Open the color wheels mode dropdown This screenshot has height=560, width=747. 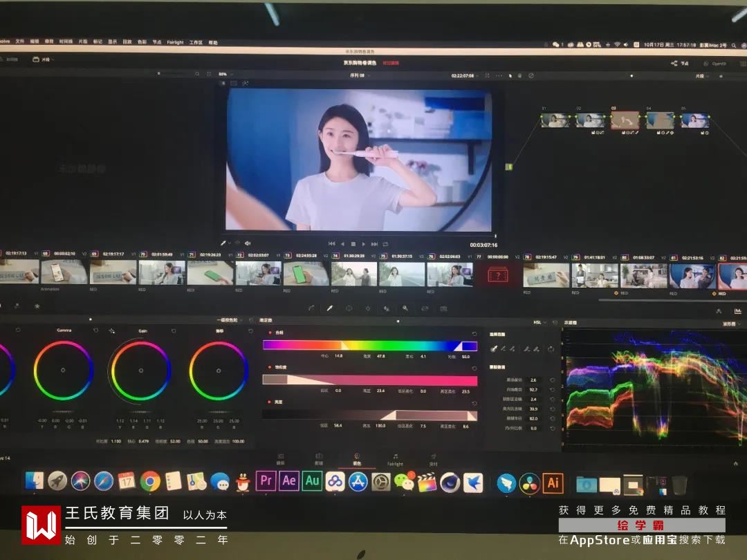229,320
